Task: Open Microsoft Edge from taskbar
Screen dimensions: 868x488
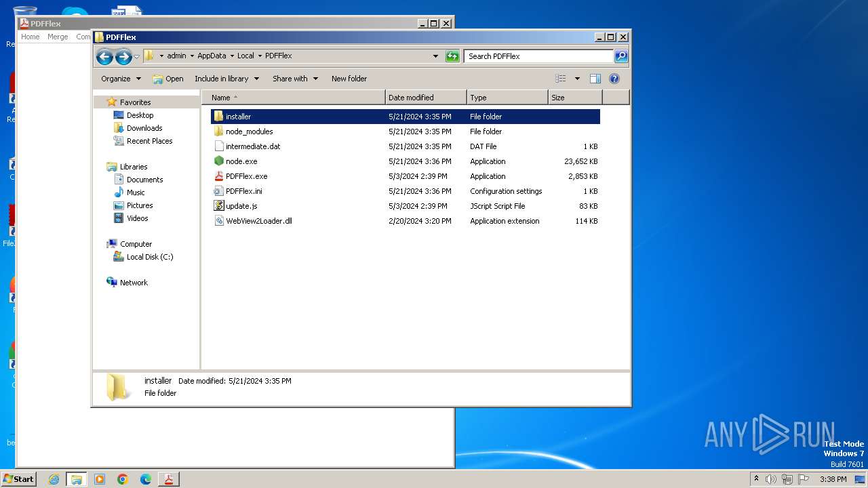Action: point(146,479)
